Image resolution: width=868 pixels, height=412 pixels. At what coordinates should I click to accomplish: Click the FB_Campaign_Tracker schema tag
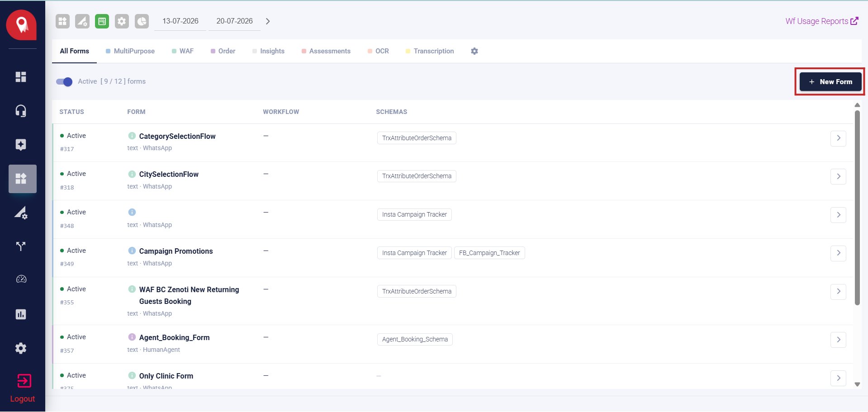click(x=489, y=253)
